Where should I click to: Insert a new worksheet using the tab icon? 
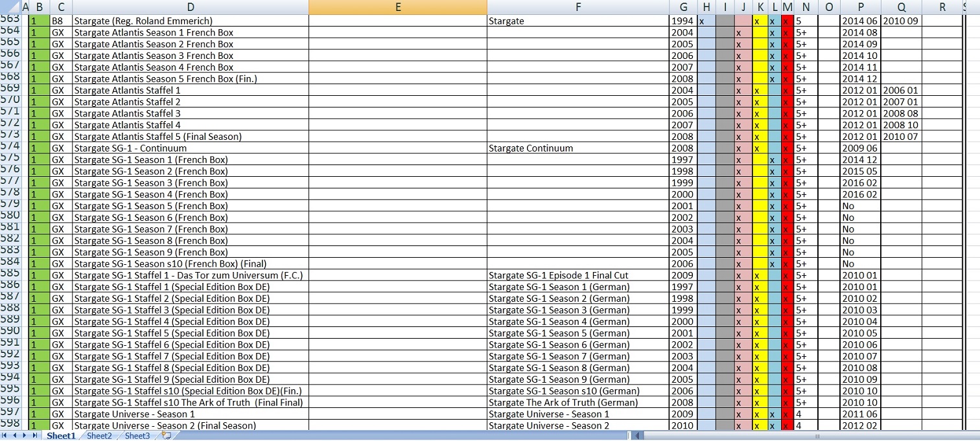166,436
